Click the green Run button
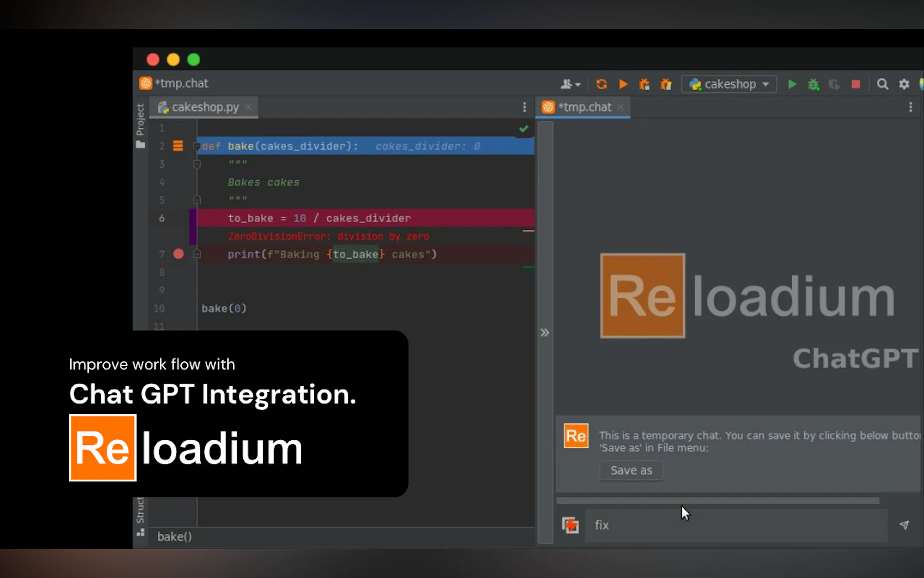Screen dimensions: 924x578 click(x=792, y=84)
